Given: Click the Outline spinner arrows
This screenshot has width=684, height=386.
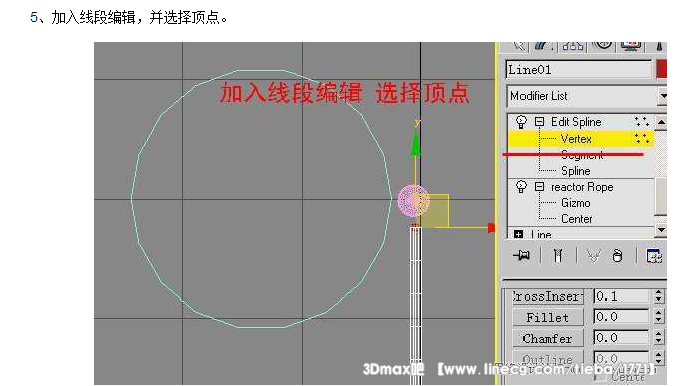Looking at the screenshot, I should pos(659,359).
